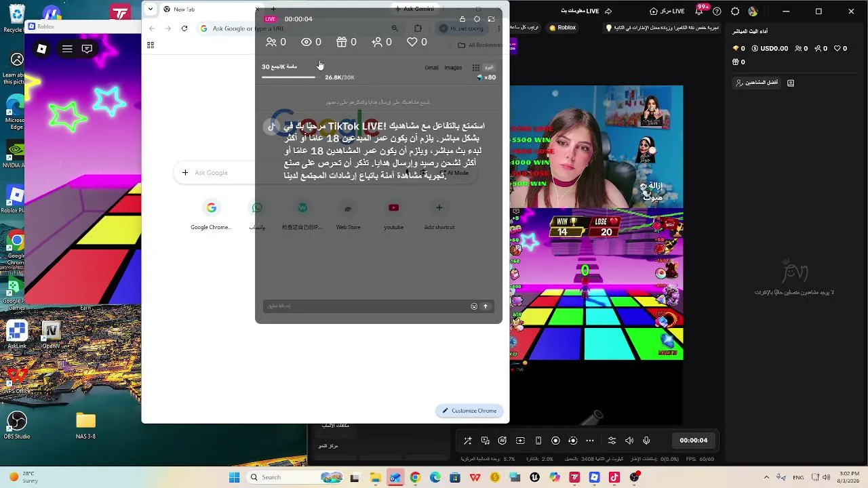Open LIVE Studio notifications bell

[x=700, y=11]
